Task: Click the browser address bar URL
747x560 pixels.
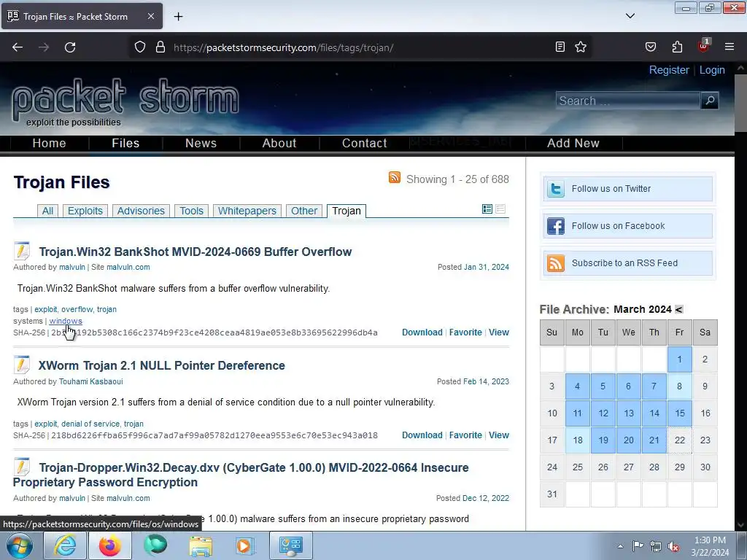Action: [284, 47]
